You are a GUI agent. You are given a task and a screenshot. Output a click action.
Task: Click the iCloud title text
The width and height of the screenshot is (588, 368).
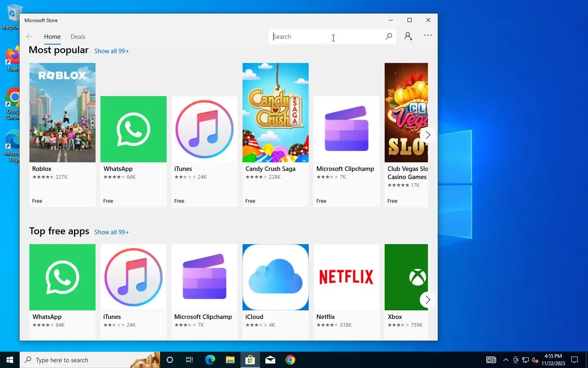click(x=254, y=317)
